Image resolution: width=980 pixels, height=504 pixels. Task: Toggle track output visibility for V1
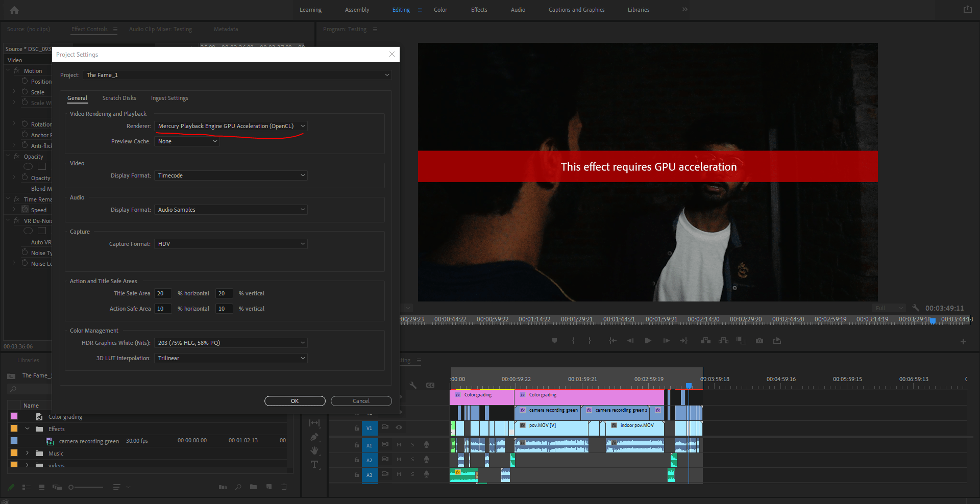pos(399,428)
